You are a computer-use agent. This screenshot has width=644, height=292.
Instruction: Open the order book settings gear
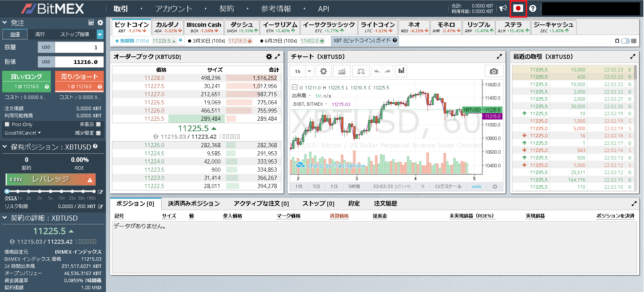click(x=269, y=56)
